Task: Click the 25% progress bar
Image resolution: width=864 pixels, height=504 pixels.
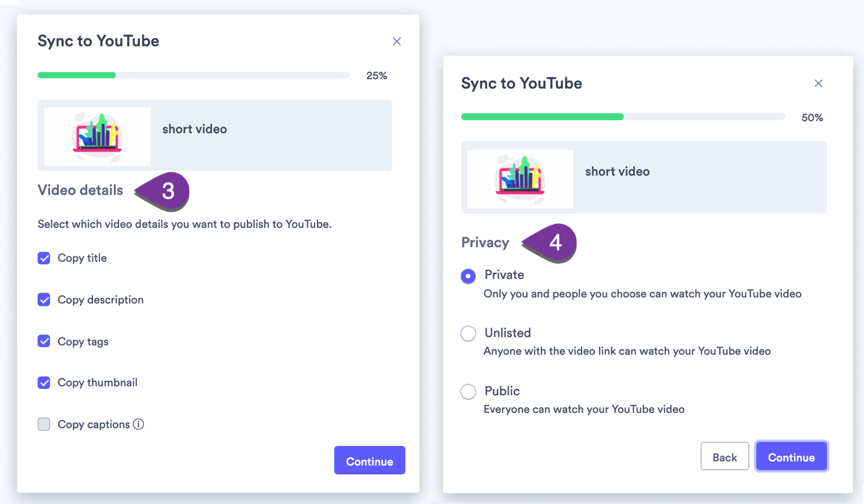Action: (194, 76)
